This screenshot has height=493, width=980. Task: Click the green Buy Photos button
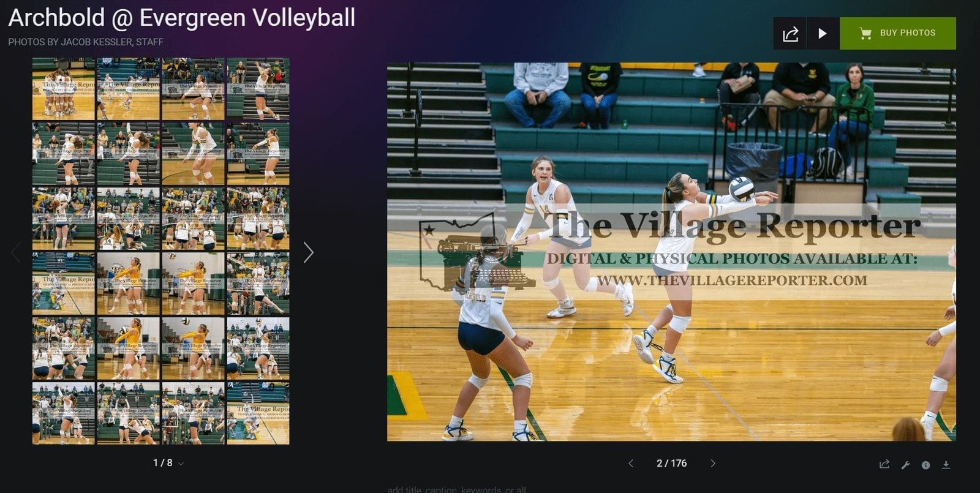coord(897,33)
